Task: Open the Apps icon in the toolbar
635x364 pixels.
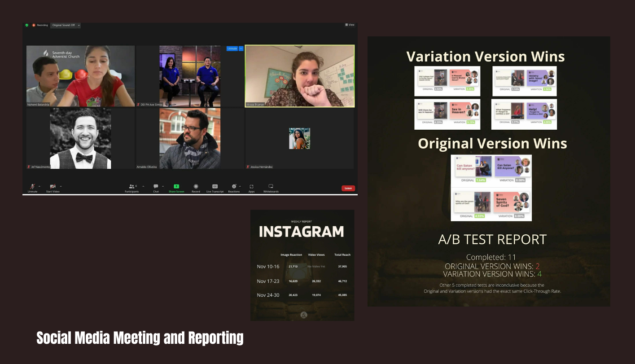Action: click(x=251, y=186)
